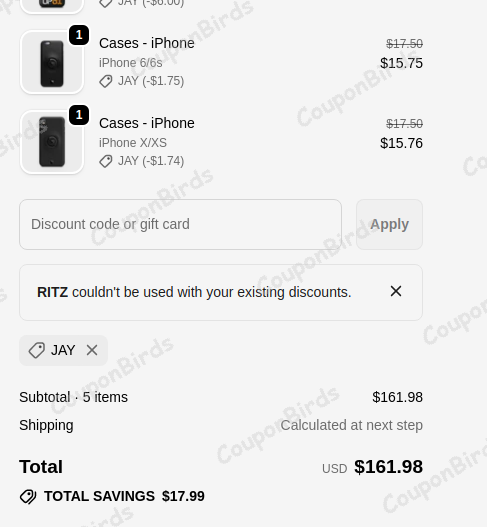Remove the JAY discount code chip
Screen dimensions: 487x527
[92, 350]
